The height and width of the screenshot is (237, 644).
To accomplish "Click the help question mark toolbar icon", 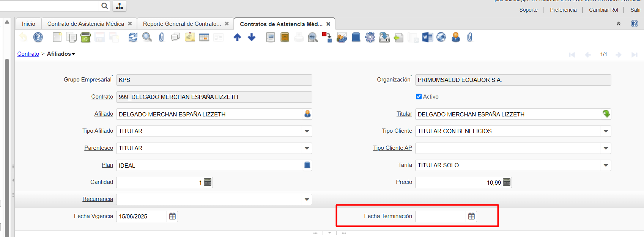I will pyautogui.click(x=38, y=37).
